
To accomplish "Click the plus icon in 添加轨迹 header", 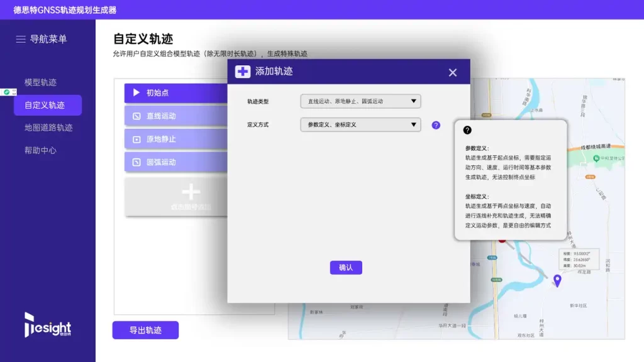I will (243, 72).
